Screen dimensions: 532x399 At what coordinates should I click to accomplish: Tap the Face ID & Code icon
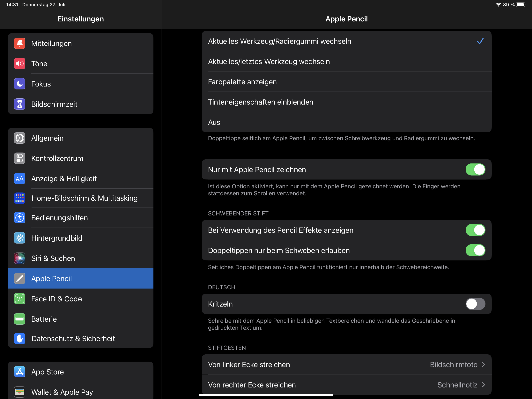tap(19, 299)
